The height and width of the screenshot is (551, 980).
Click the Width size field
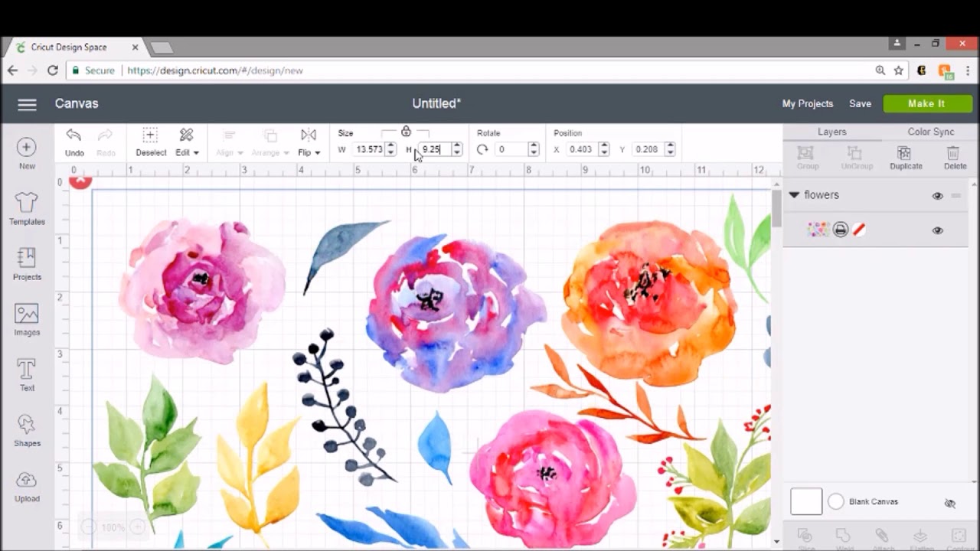[369, 149]
